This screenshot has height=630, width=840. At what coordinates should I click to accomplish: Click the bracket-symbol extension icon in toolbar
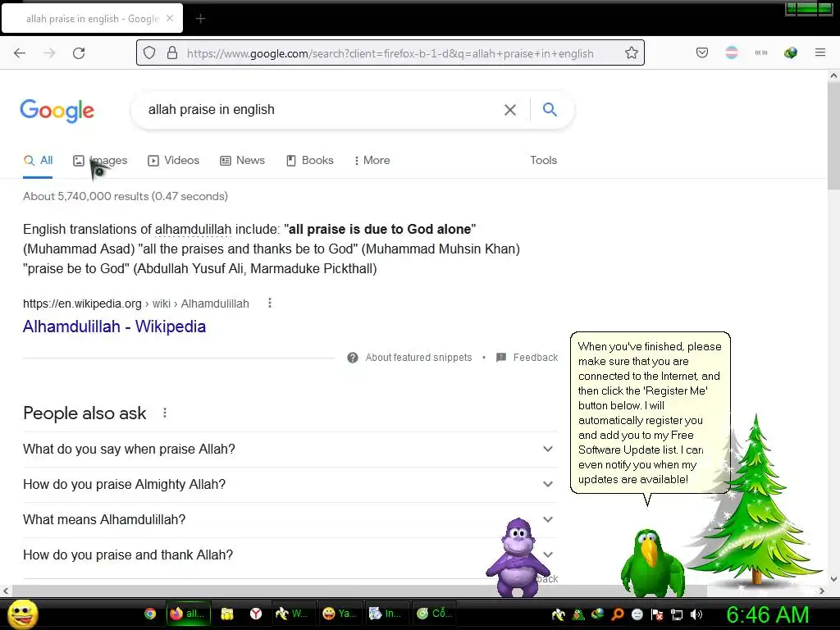(760, 52)
